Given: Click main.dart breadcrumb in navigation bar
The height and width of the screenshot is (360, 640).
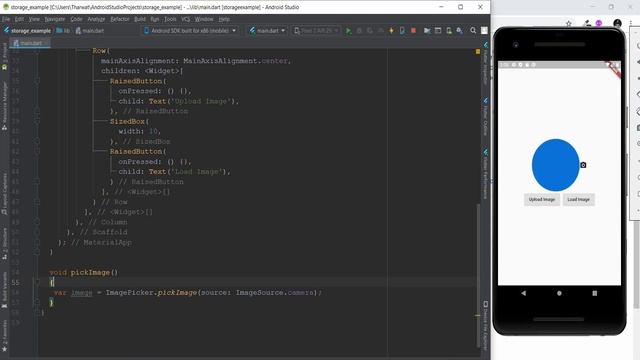Looking at the screenshot, I should [x=90, y=31].
